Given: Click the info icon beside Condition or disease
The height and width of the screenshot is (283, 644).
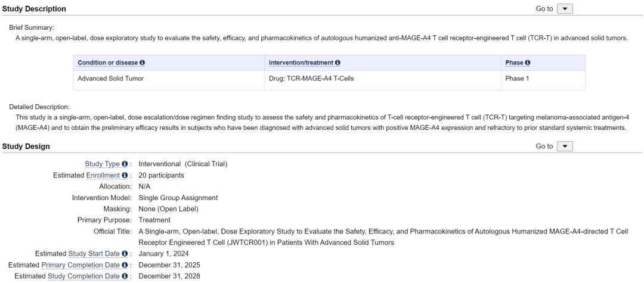Looking at the screenshot, I should pos(143,63).
